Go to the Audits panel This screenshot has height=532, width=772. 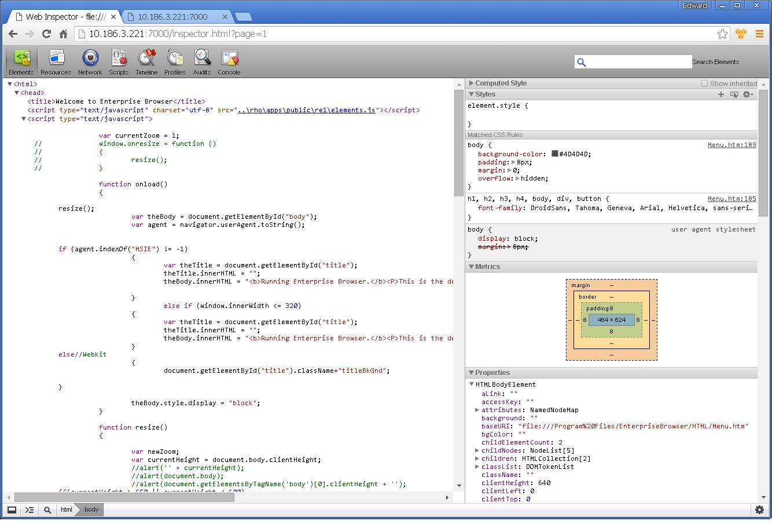(x=202, y=63)
